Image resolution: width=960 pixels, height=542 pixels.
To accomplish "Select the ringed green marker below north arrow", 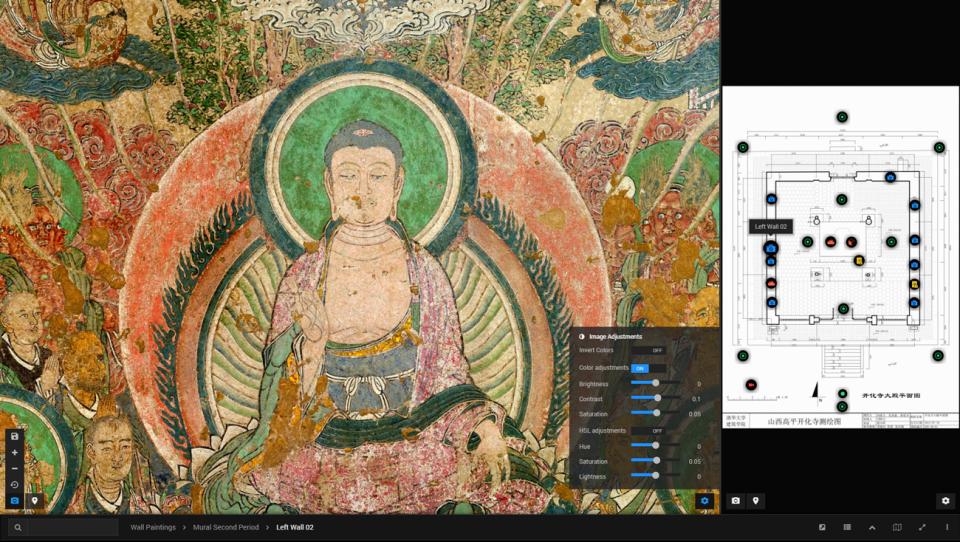I will coord(842,407).
